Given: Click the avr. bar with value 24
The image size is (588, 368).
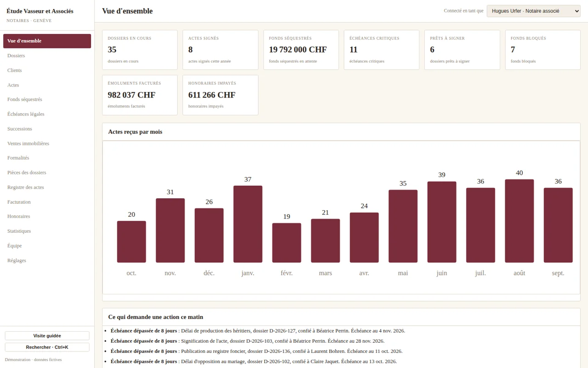Looking at the screenshot, I should (x=364, y=238).
